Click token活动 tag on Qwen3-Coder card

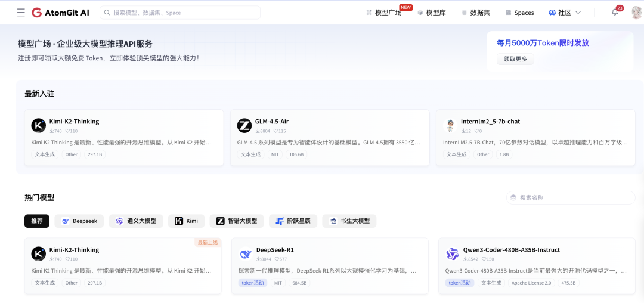[460, 283]
